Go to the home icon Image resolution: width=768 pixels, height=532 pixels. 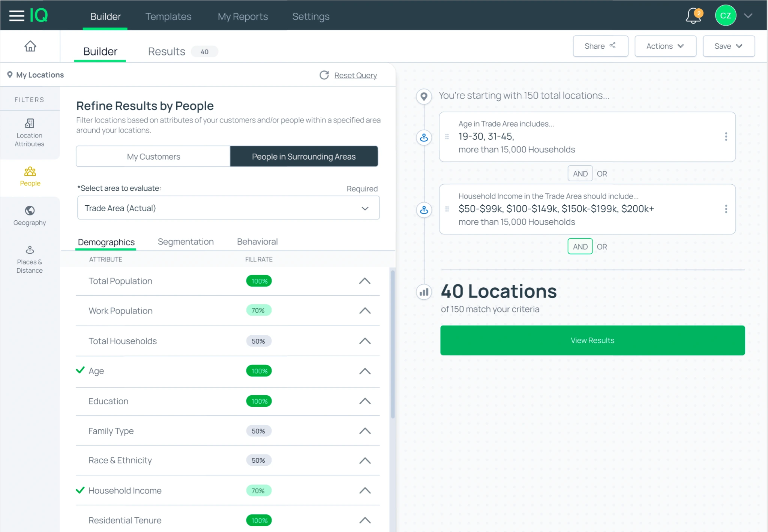click(x=30, y=46)
